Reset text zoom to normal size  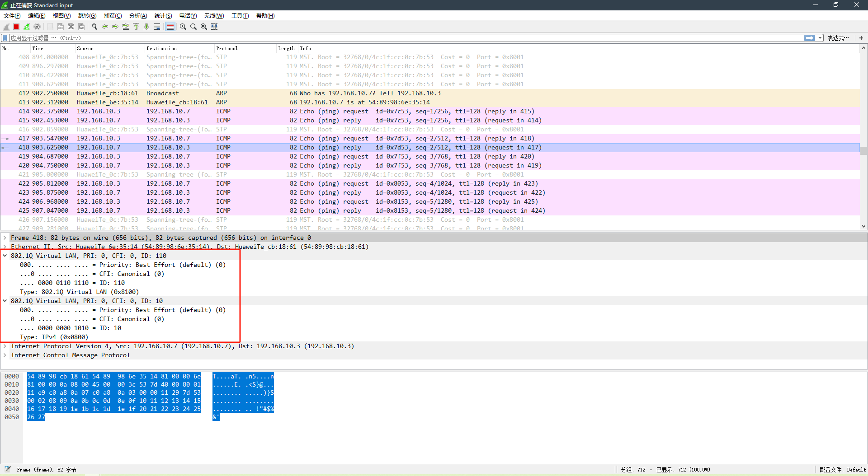click(204, 27)
